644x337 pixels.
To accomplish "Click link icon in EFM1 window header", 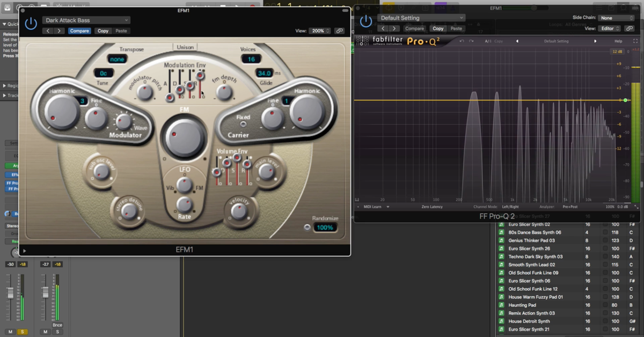I will 340,31.
